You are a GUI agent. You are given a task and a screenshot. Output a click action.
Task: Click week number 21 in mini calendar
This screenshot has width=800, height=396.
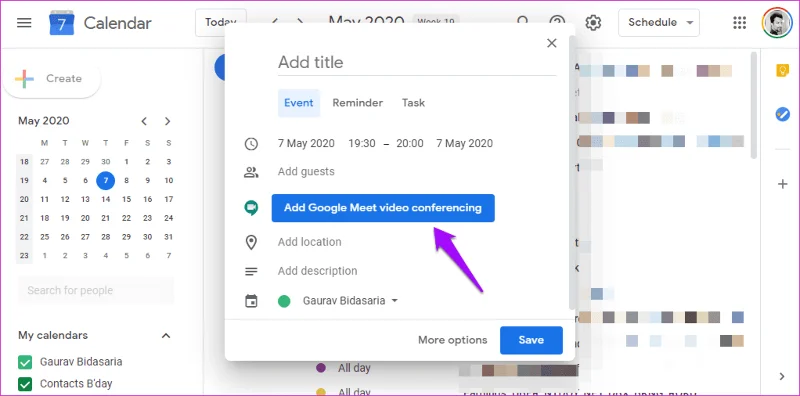(x=24, y=218)
